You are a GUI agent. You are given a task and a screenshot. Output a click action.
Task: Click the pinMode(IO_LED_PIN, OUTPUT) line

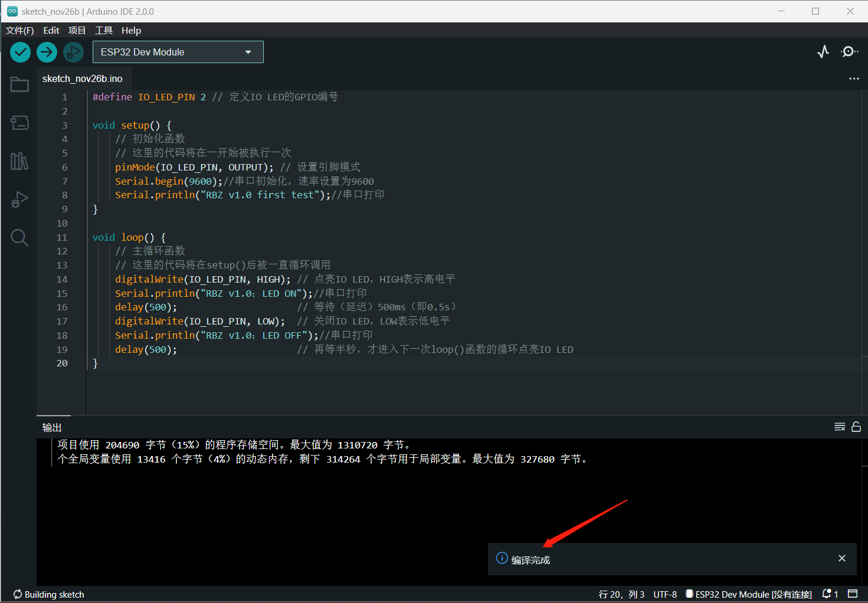[237, 167]
